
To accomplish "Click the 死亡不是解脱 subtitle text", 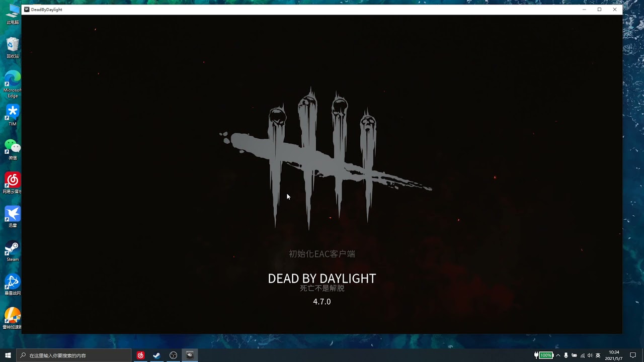I will [322, 288].
